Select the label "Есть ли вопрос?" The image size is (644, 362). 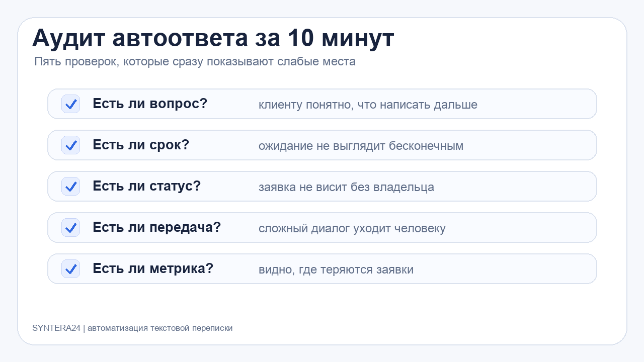click(x=150, y=104)
